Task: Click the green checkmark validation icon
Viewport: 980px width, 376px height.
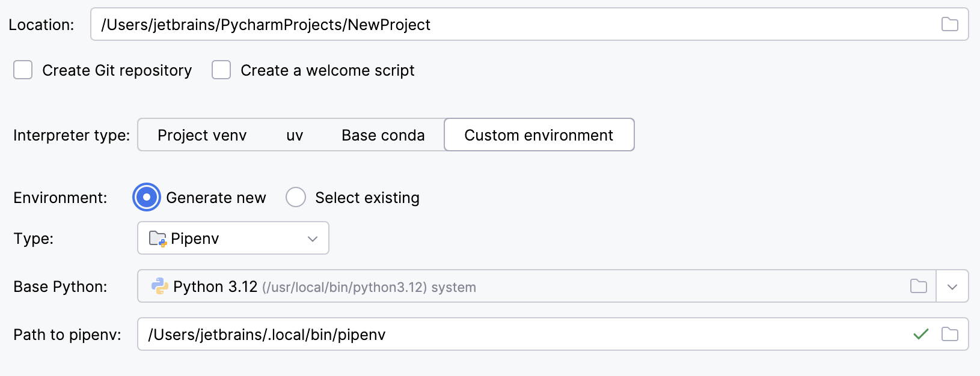Action: pos(920,334)
